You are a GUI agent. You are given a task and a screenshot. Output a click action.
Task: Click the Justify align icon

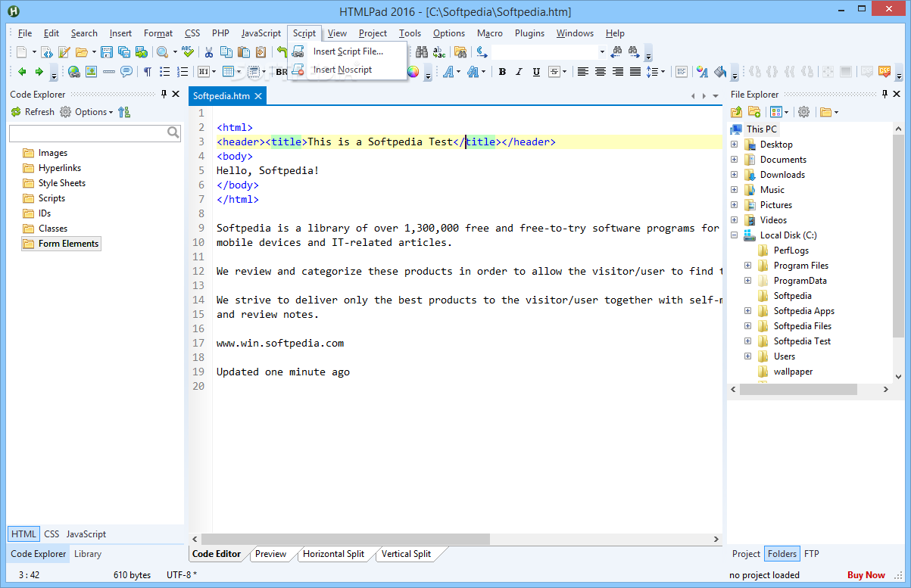click(x=635, y=72)
